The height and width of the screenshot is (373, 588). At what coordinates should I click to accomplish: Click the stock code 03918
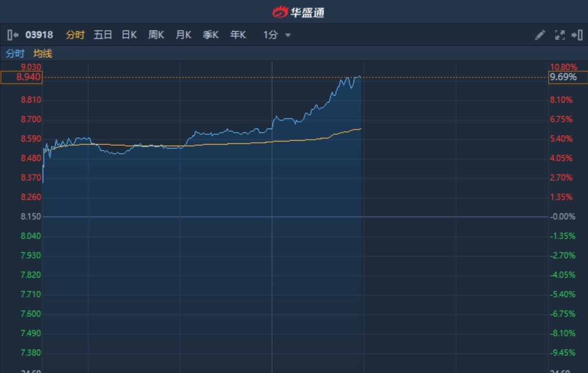click(39, 35)
